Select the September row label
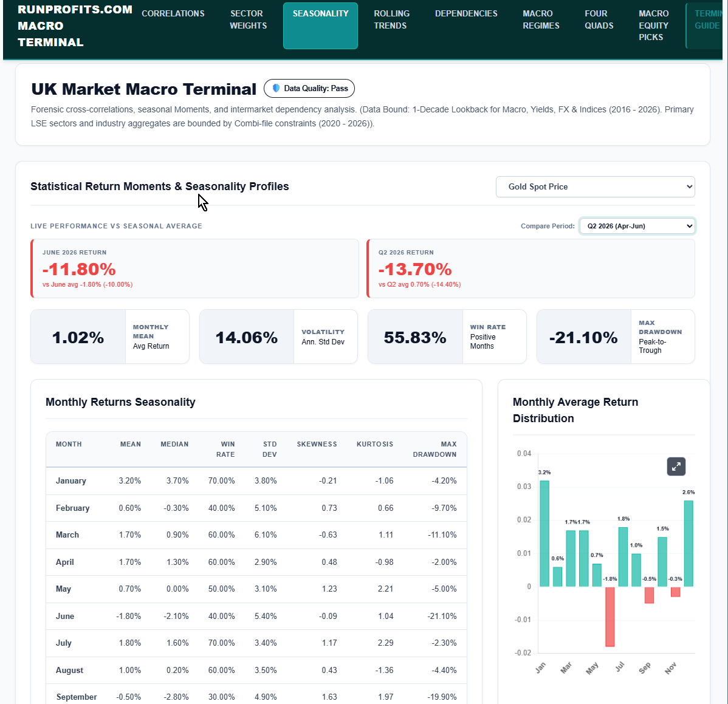The height and width of the screenshot is (704, 728). (77, 697)
